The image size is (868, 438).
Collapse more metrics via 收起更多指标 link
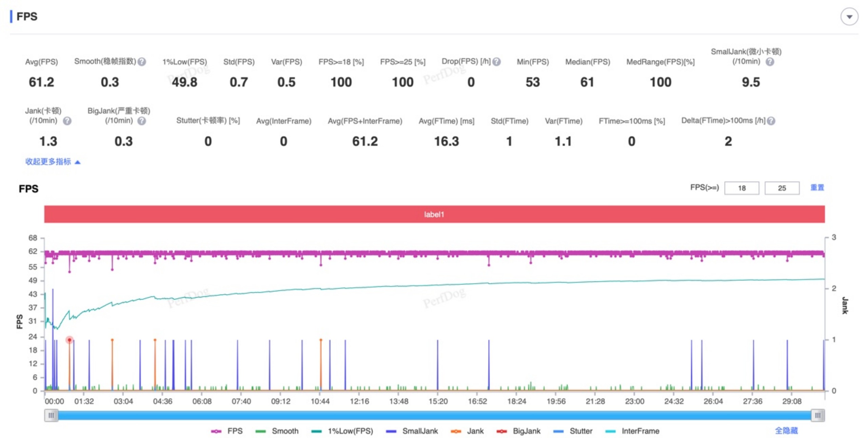click(x=53, y=161)
